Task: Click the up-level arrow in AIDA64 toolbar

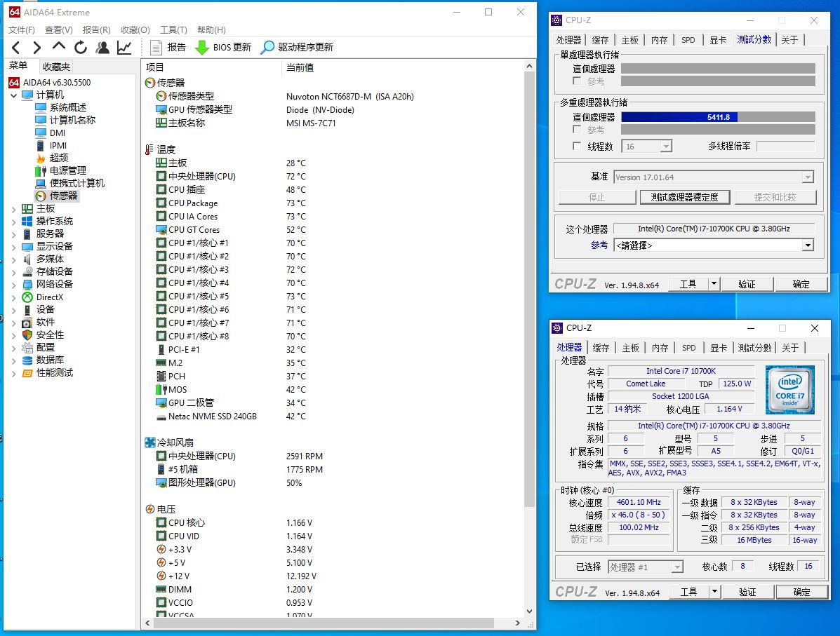Action: click(x=59, y=47)
